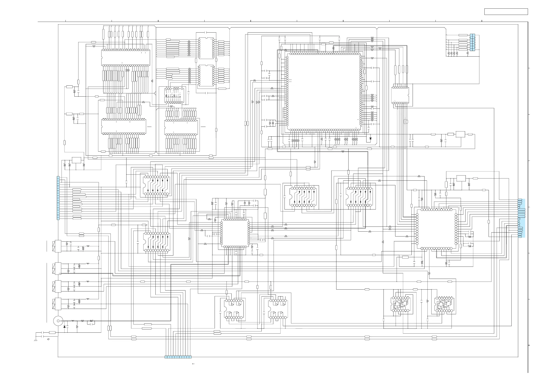
Task: Click the left-pointing arrow below the bottom connector
Action: [193, 364]
